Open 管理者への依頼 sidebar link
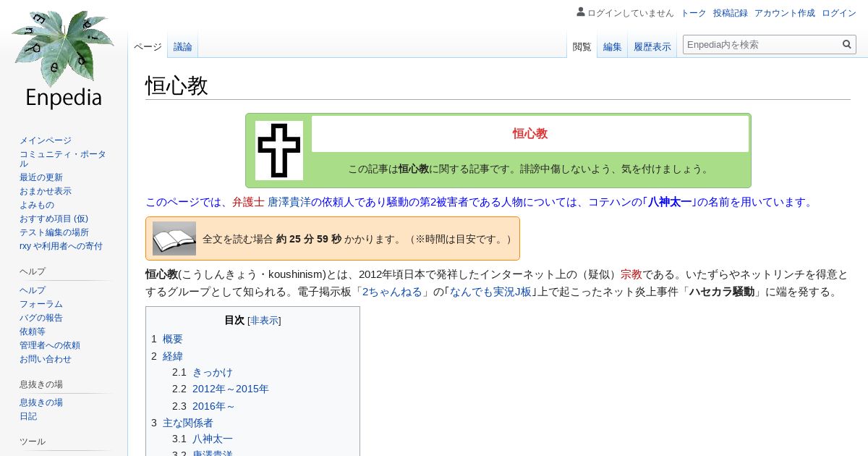Image resolution: width=868 pixels, height=456 pixels. [x=50, y=345]
